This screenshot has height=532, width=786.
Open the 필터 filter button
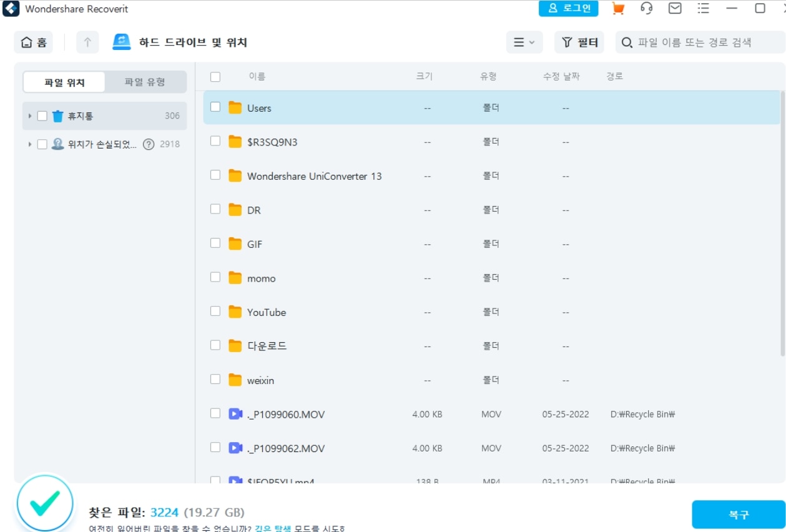579,42
